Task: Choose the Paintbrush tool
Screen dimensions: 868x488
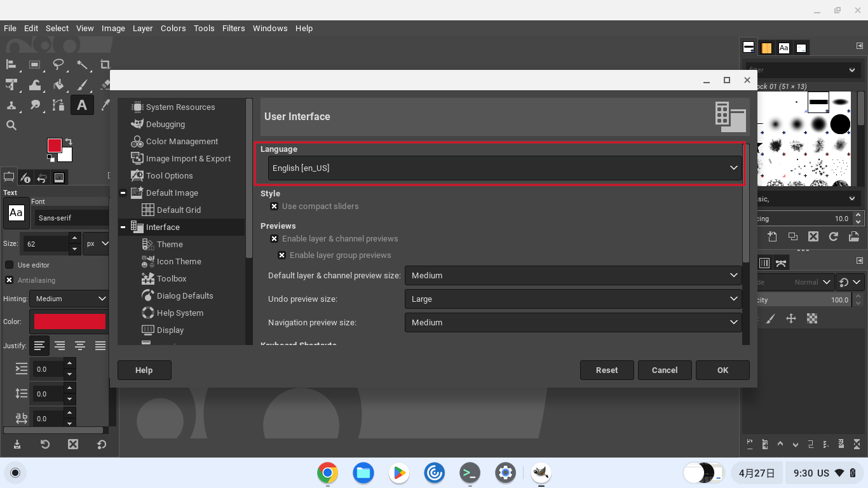Action: (x=82, y=85)
